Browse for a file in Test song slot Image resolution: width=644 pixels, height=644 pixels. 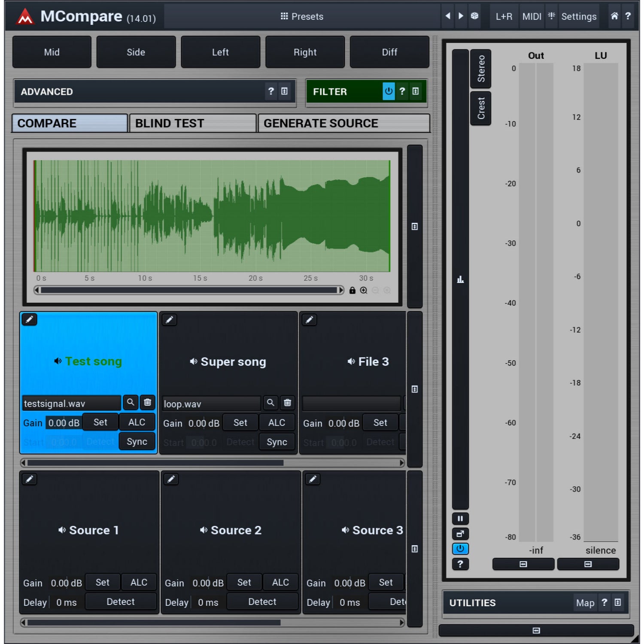click(x=131, y=402)
